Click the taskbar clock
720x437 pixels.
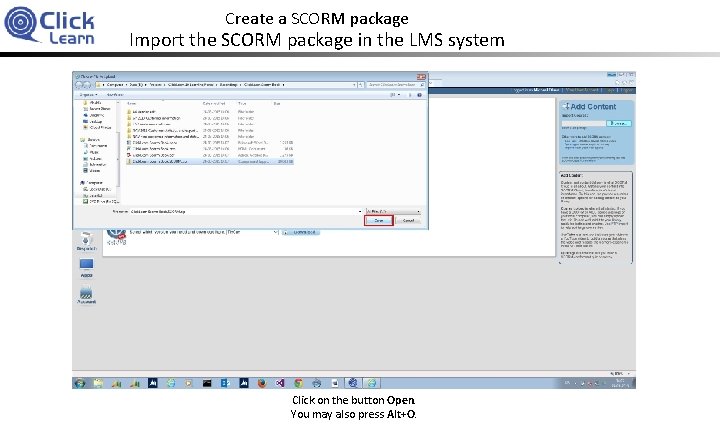click(619, 383)
